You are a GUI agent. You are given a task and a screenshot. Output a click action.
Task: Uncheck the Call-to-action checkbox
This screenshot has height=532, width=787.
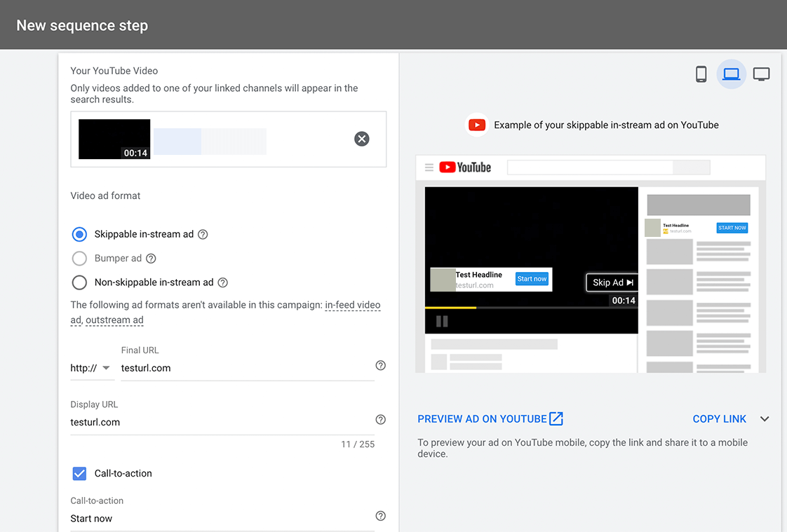click(79, 473)
